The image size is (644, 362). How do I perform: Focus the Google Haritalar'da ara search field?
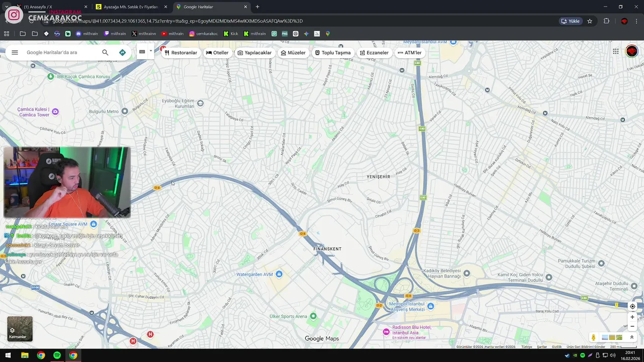point(60,52)
